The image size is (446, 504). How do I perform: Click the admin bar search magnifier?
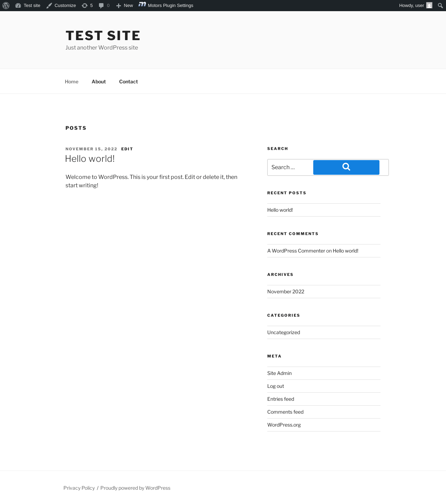[440, 6]
